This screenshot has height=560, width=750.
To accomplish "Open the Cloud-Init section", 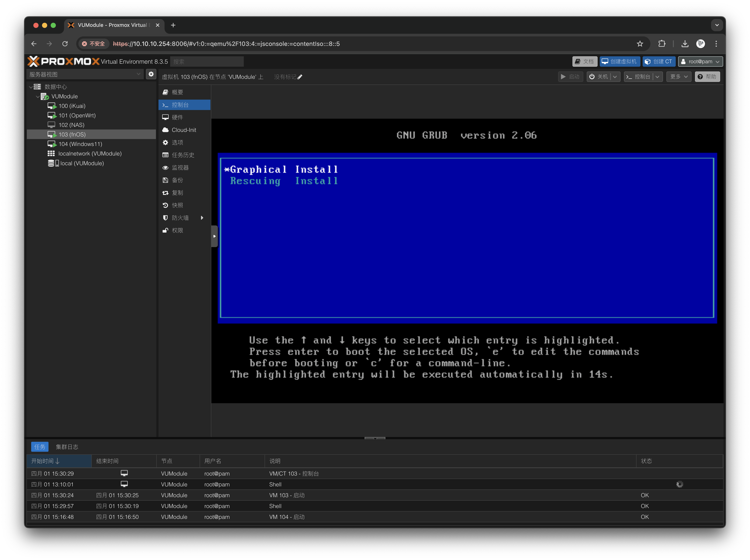I will (x=184, y=130).
